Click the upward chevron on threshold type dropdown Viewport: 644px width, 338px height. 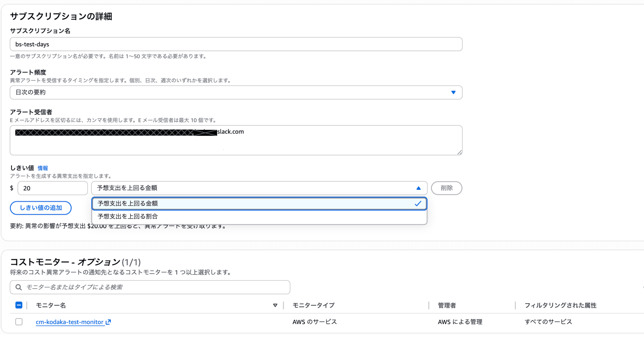(x=418, y=188)
